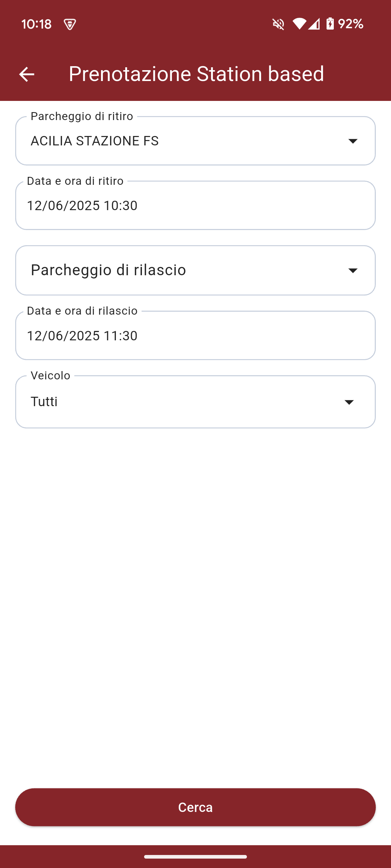
Task: Tap the 10:18 clock in status bar
Action: (x=36, y=24)
